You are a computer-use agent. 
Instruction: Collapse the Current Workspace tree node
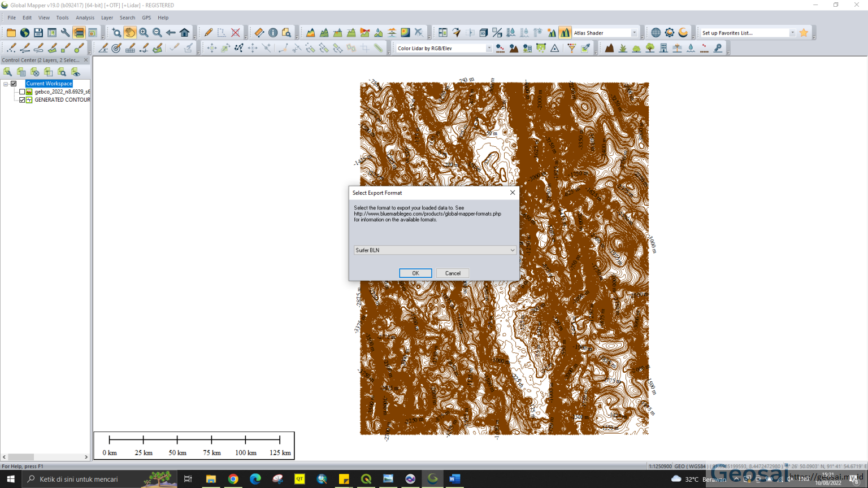tap(5, 84)
